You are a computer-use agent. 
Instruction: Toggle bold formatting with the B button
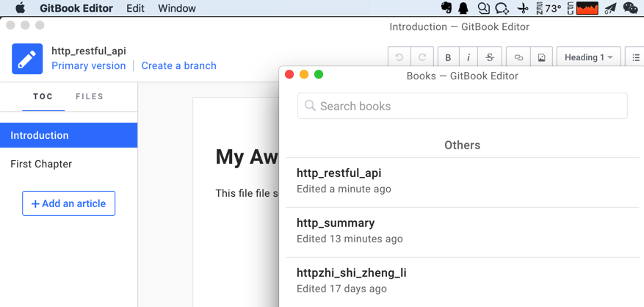(x=448, y=57)
